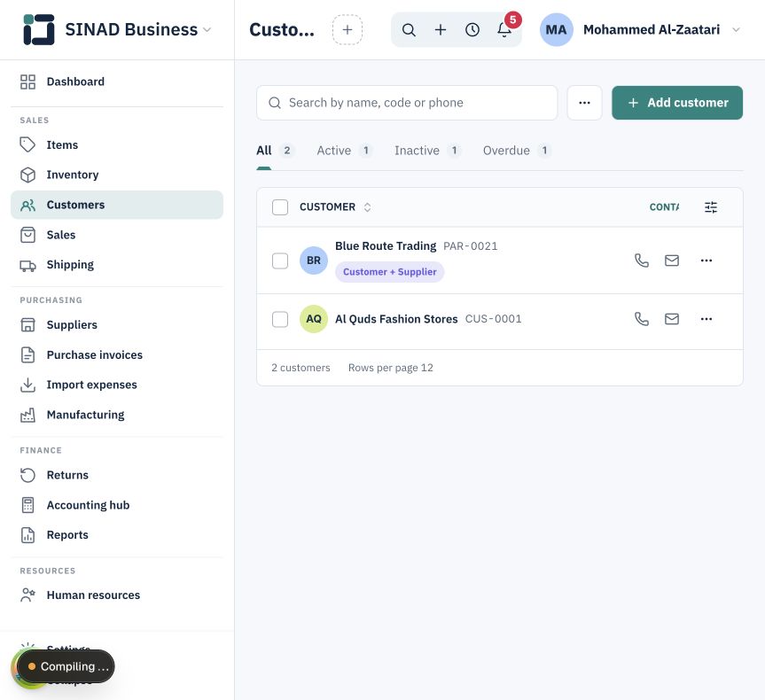The image size is (765, 700).
Task: Open Import expenses
Action: pyautogui.click(x=117, y=385)
